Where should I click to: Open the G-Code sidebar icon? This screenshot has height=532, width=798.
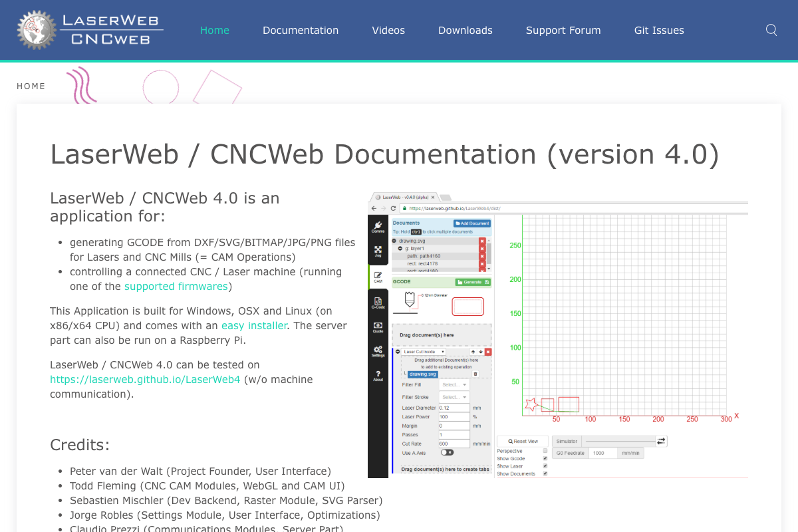[378, 302]
